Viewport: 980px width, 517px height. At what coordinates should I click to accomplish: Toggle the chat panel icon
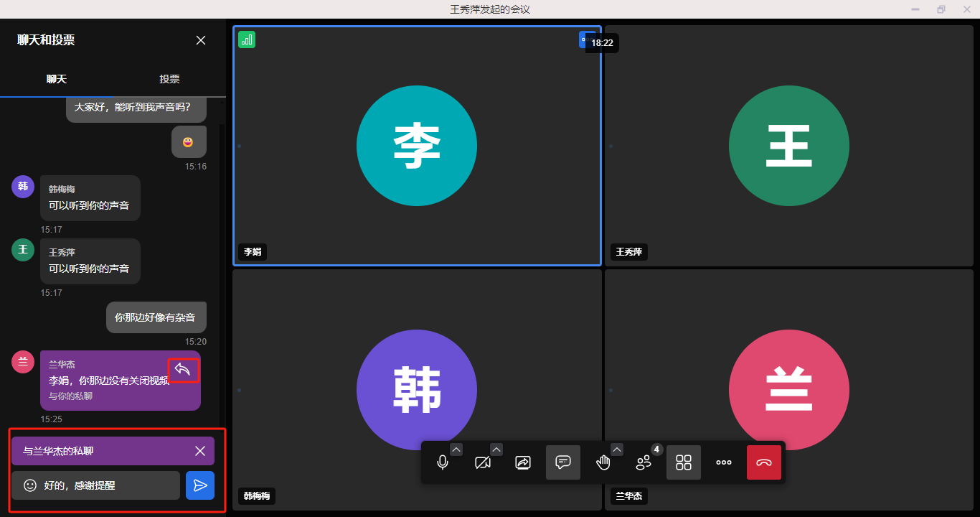tap(563, 462)
